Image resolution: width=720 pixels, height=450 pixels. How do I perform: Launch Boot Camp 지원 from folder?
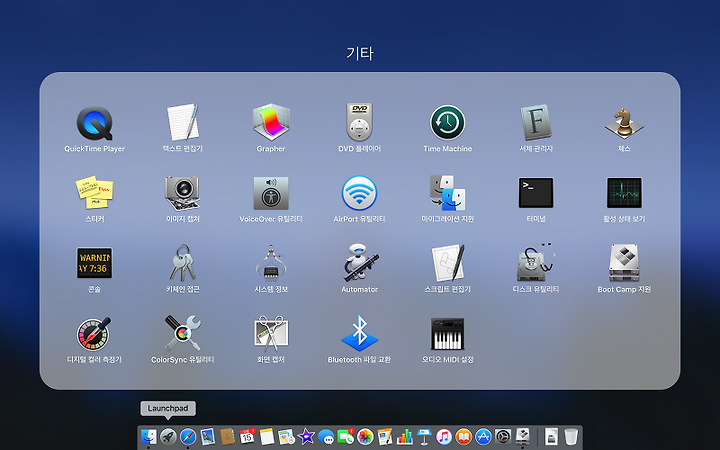[624, 263]
